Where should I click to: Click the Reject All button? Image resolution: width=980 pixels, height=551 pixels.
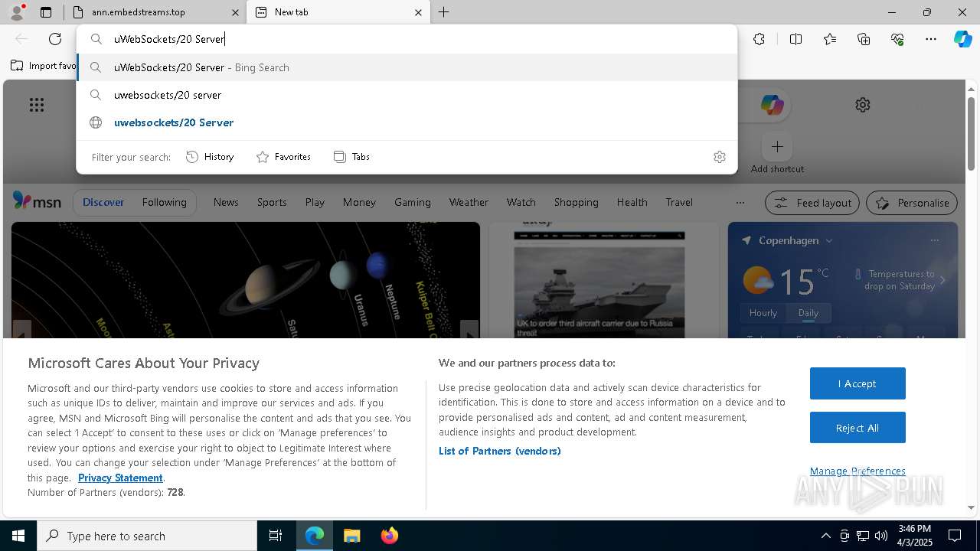coord(857,428)
